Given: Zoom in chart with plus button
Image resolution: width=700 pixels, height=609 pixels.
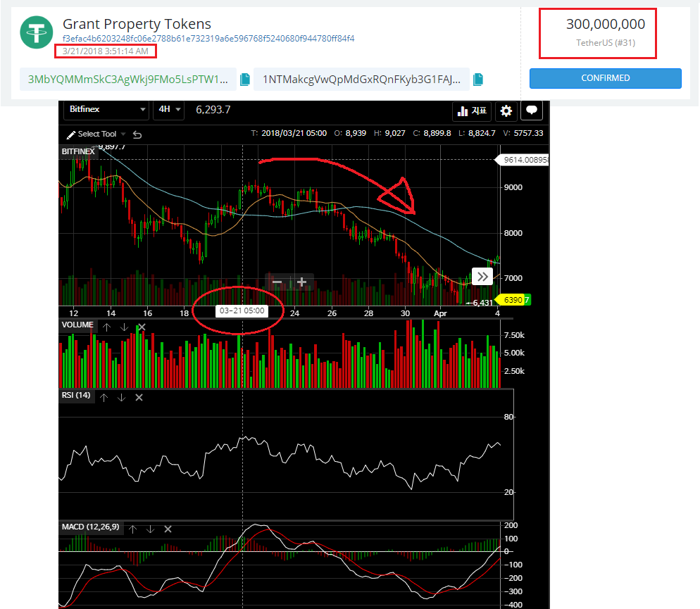Looking at the screenshot, I should 302,282.
